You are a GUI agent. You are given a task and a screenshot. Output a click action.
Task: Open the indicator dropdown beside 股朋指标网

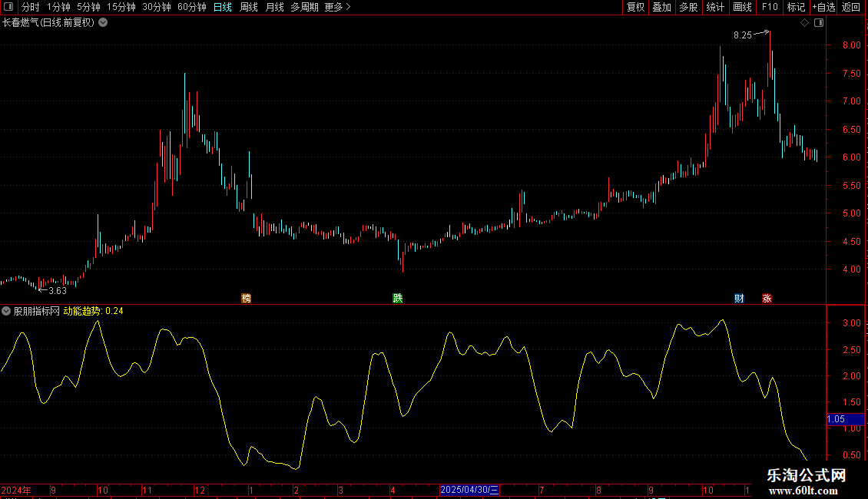6,311
